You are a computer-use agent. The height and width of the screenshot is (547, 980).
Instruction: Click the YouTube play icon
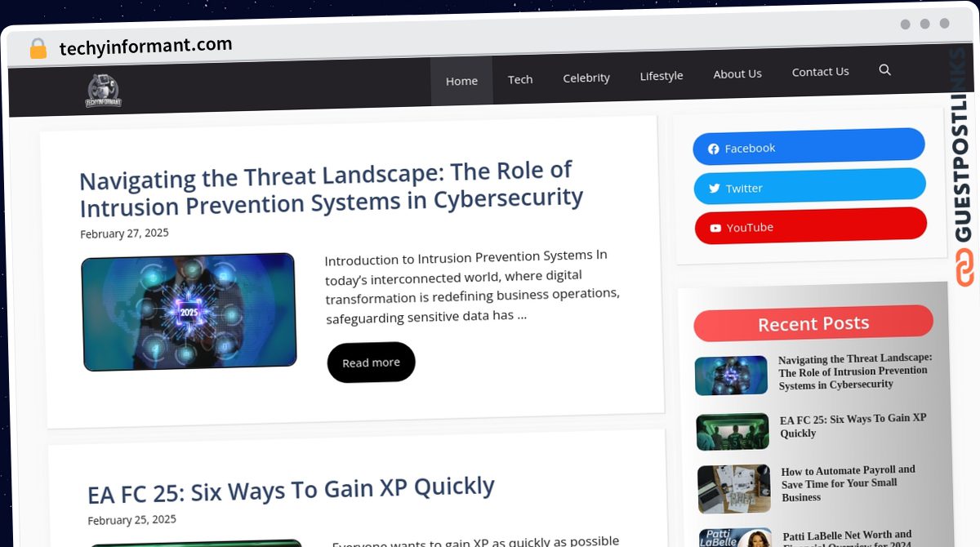point(715,229)
